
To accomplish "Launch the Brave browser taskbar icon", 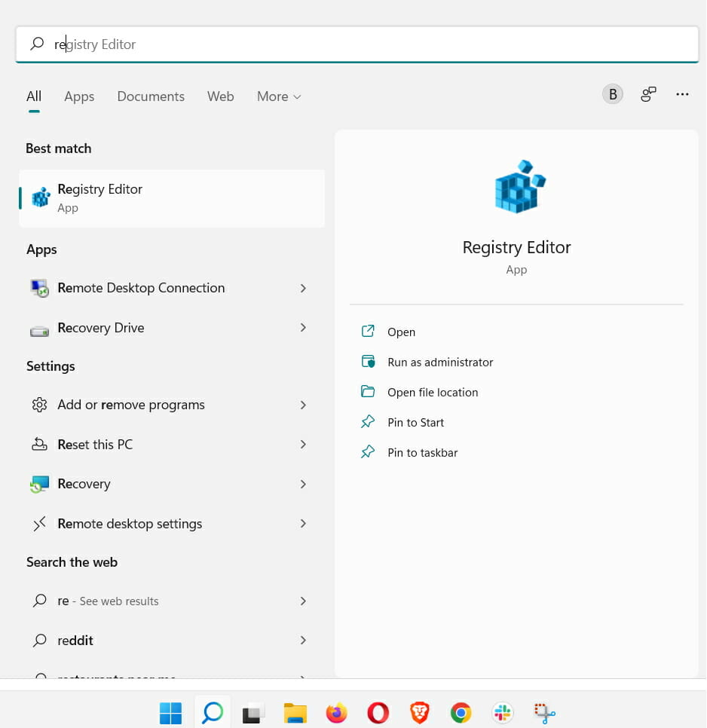I will click(419, 713).
